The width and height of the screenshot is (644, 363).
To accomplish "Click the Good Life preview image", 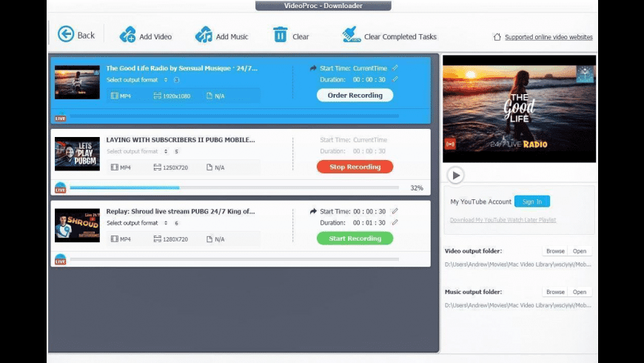I will [519, 109].
